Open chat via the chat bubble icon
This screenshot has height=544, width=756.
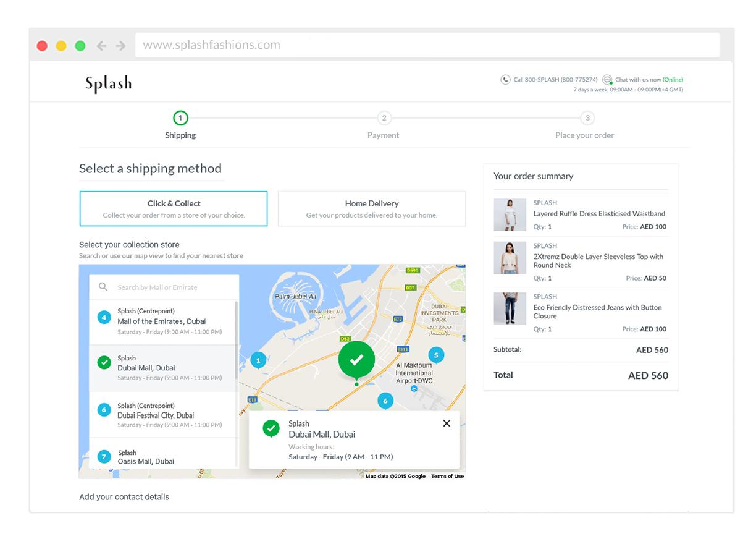pos(607,80)
